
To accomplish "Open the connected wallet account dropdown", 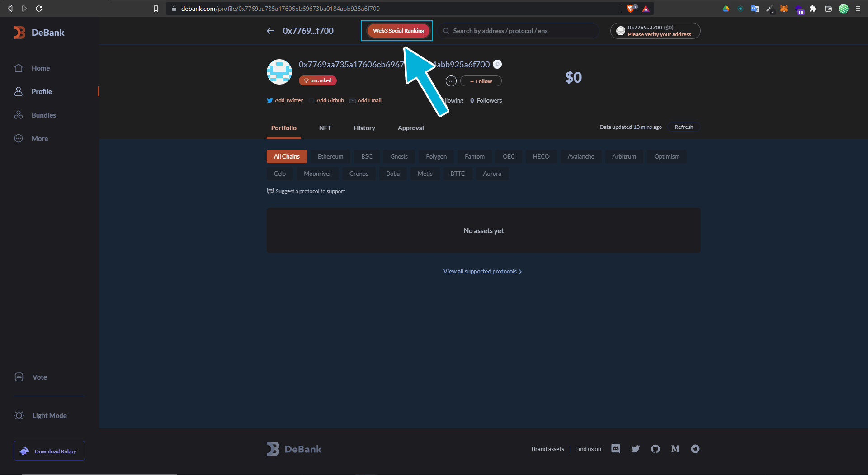I will click(655, 31).
